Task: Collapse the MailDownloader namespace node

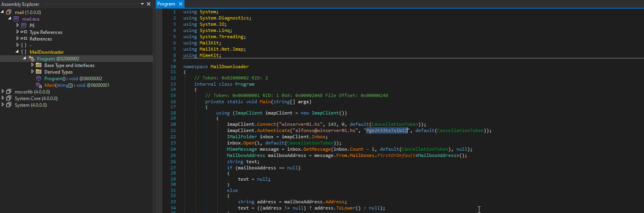Action: (x=17, y=52)
